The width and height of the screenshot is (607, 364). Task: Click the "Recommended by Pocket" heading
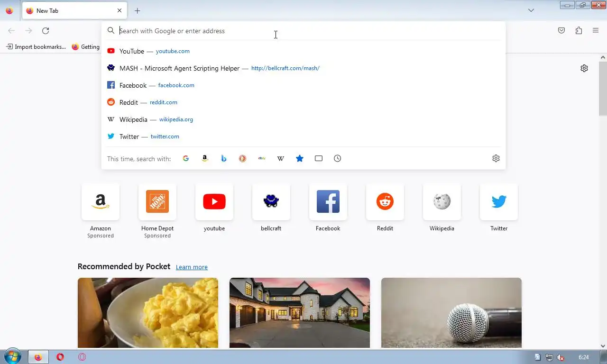124,266
